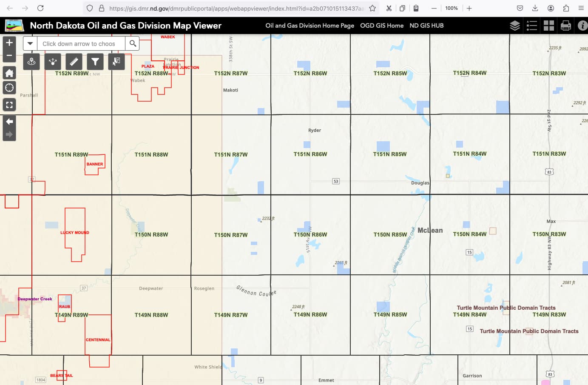Image resolution: width=588 pixels, height=385 pixels.
Task: Click the Firefox paste clipboard icon
Action: pyautogui.click(x=416, y=8)
